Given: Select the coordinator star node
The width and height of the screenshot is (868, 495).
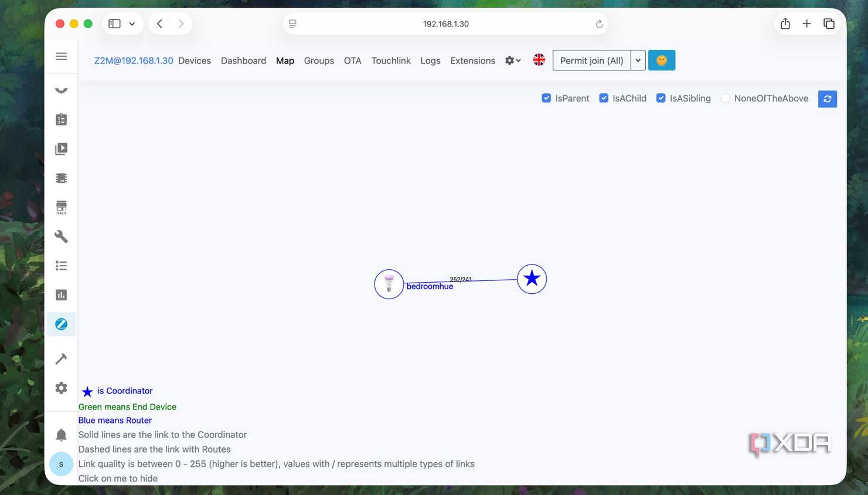Looking at the screenshot, I should pyautogui.click(x=532, y=279).
